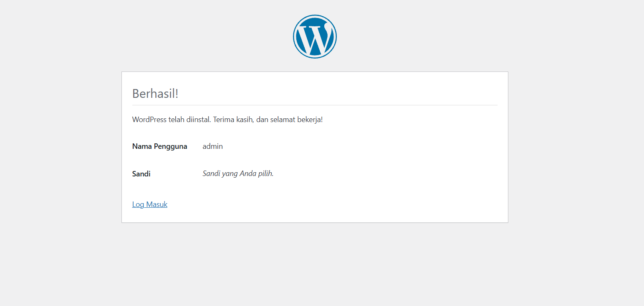Select the admin username value
Screen dimensions: 644x306
coord(212,146)
